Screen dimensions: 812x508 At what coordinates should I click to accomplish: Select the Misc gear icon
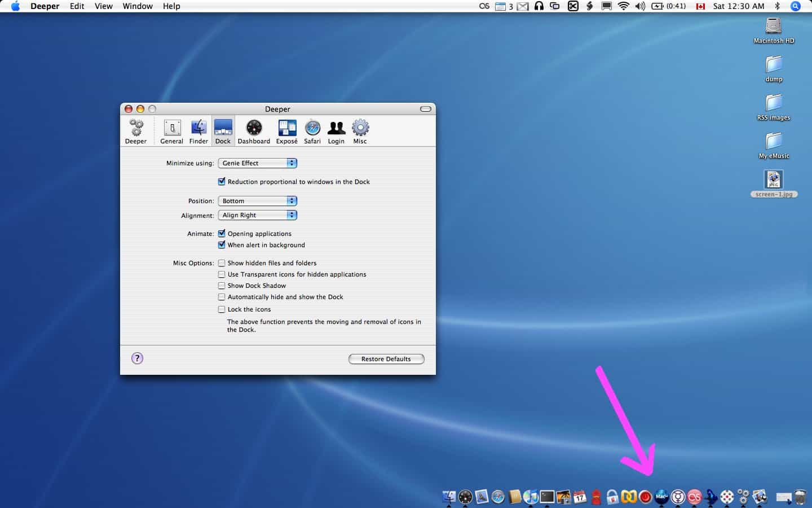pos(360,130)
